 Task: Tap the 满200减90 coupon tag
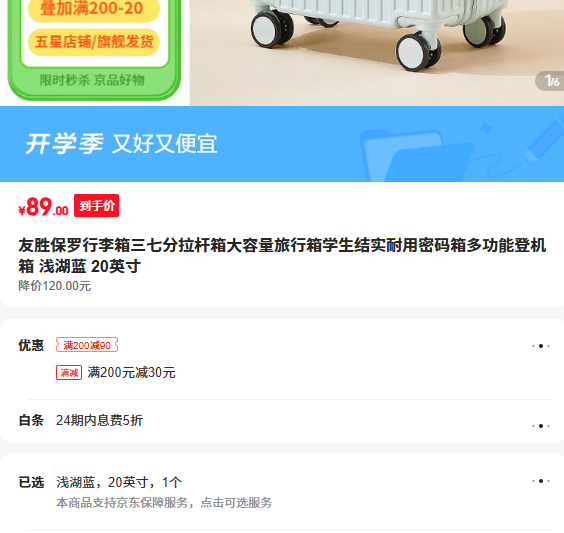pos(87,345)
